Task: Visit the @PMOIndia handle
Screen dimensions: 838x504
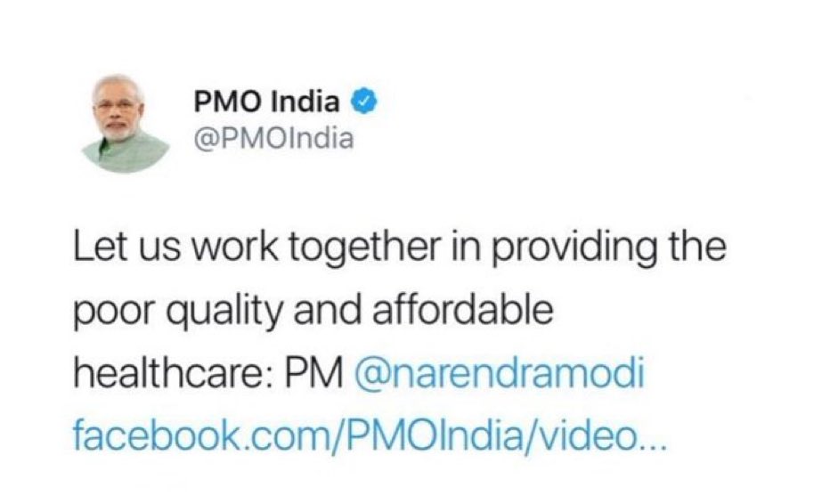Action: pos(273,139)
